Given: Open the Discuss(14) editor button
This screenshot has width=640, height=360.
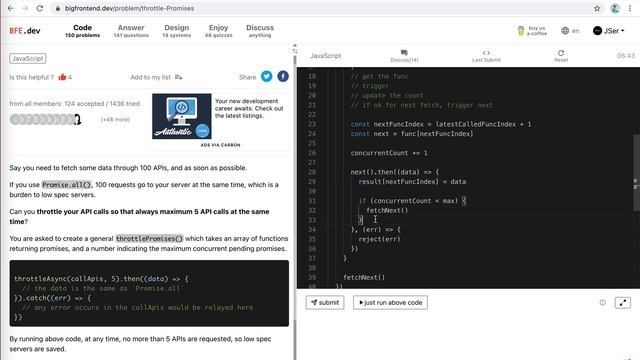Looking at the screenshot, I should 404,56.
